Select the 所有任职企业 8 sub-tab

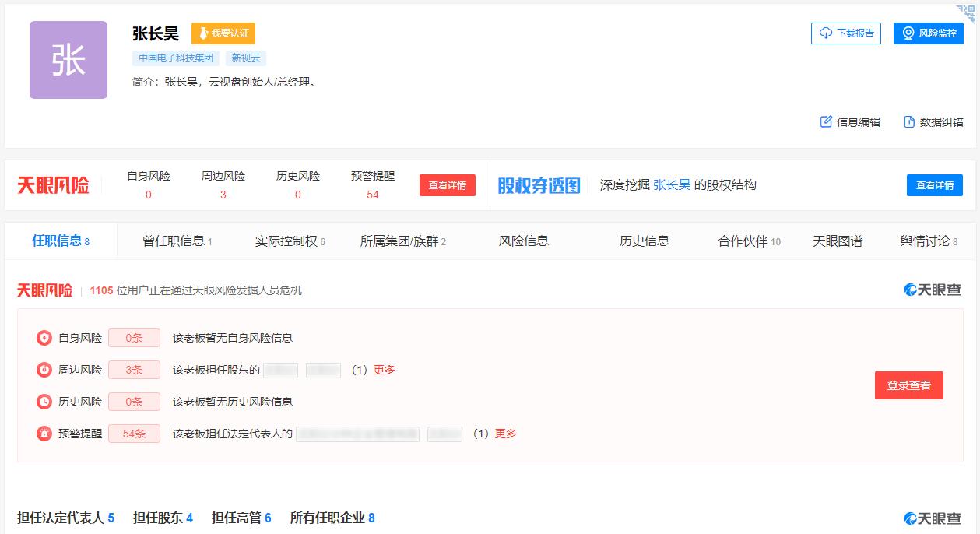pos(332,518)
